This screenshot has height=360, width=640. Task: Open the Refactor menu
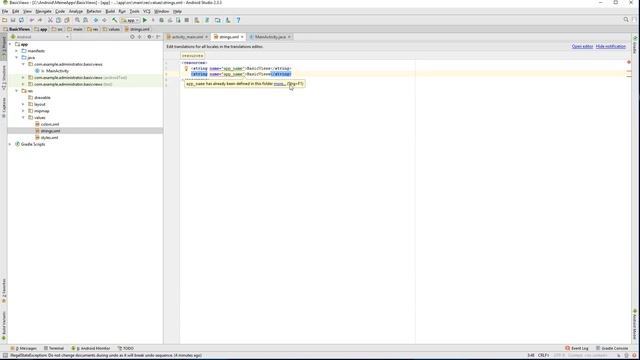pos(94,11)
